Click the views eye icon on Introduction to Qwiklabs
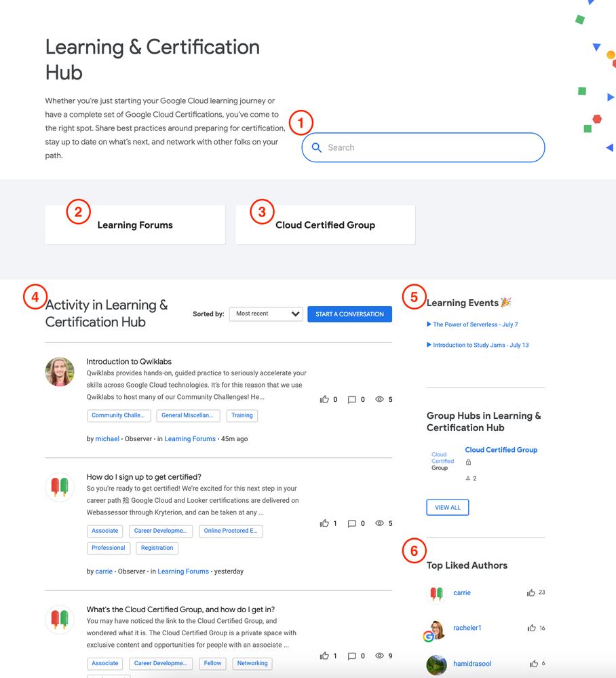This screenshot has height=678, width=616. (x=379, y=399)
